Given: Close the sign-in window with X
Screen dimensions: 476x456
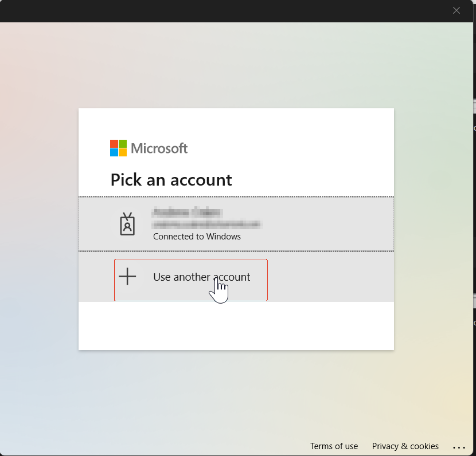Looking at the screenshot, I should click(456, 10).
